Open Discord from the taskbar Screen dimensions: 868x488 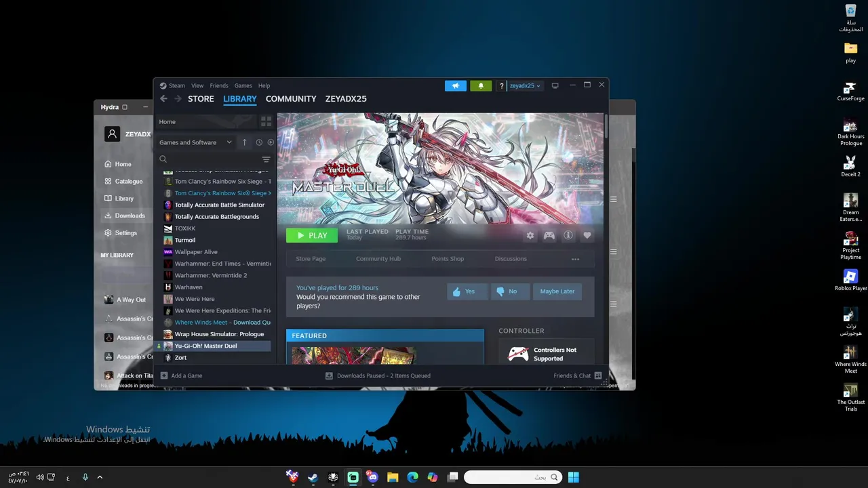pos(372,477)
